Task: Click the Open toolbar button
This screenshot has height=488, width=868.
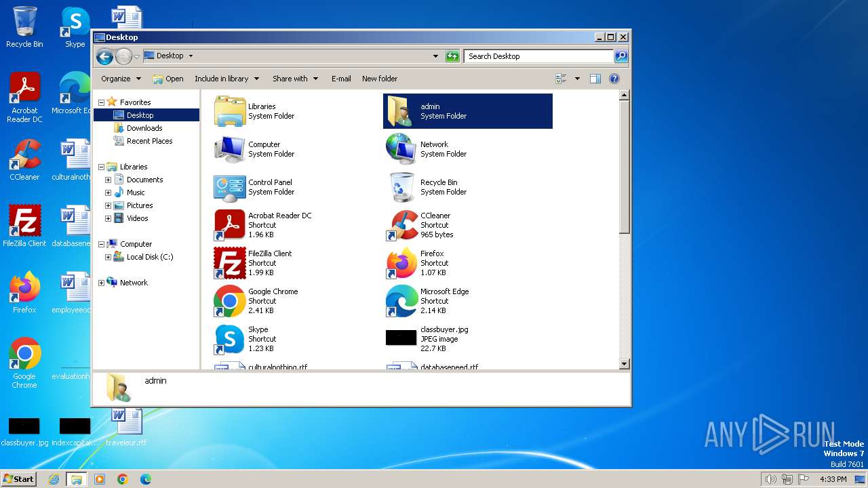Action: 168,79
